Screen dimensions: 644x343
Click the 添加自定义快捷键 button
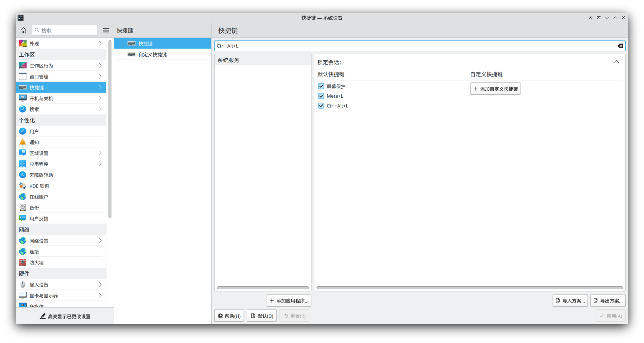[495, 89]
